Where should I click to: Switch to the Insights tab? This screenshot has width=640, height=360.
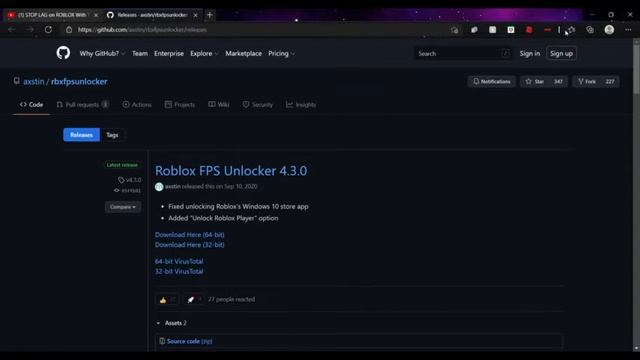(x=301, y=104)
